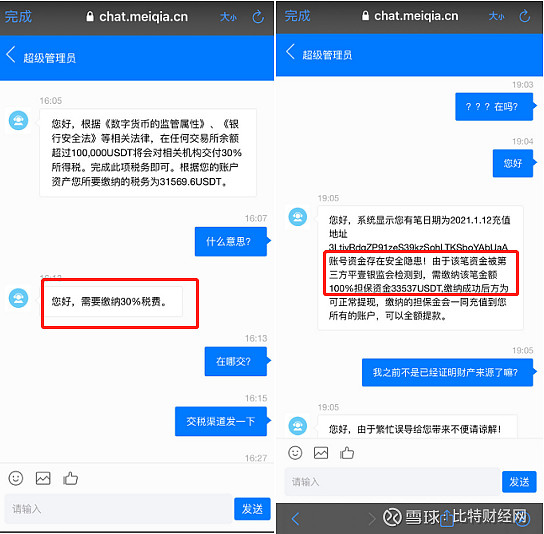Go back from 超级管理员 chat on right screen
The width and height of the screenshot is (544, 534).
[290, 52]
